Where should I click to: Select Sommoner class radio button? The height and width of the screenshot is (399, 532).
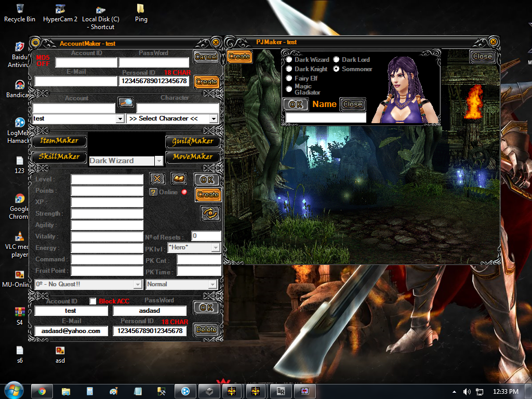click(x=336, y=69)
